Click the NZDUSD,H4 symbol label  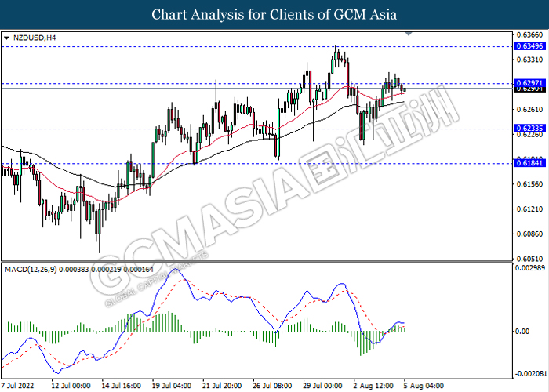35,38
